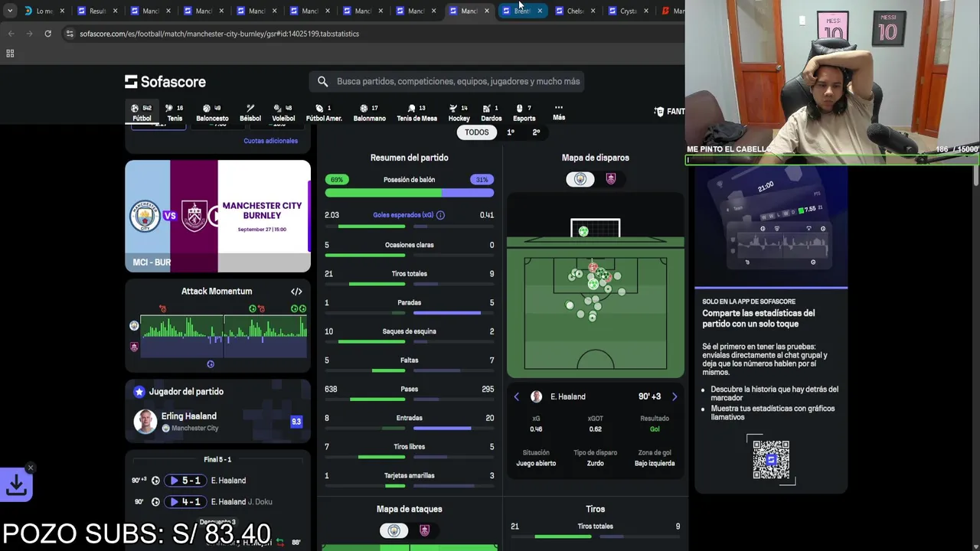
Task: Show next shot with right chevron
Action: point(675,396)
